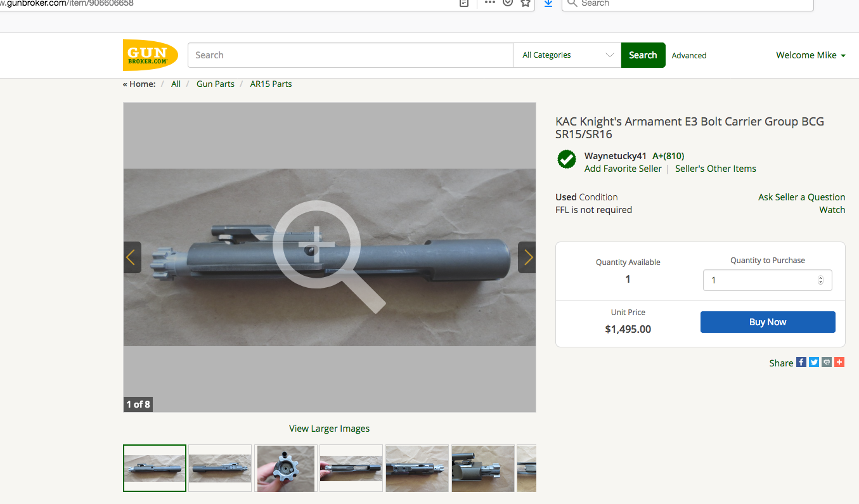The image size is (859, 504).
Task: Click the green Search button
Action: [x=643, y=55]
